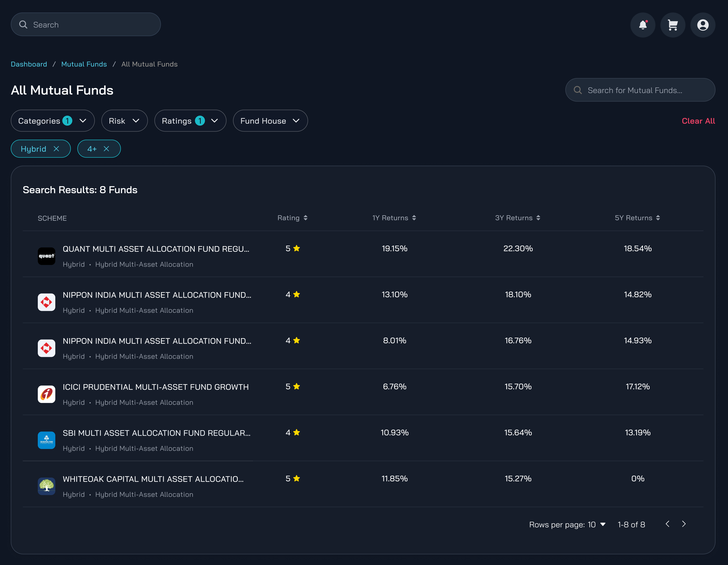Click the SBI Mutual Fund logo
728x565 pixels.
click(46, 440)
